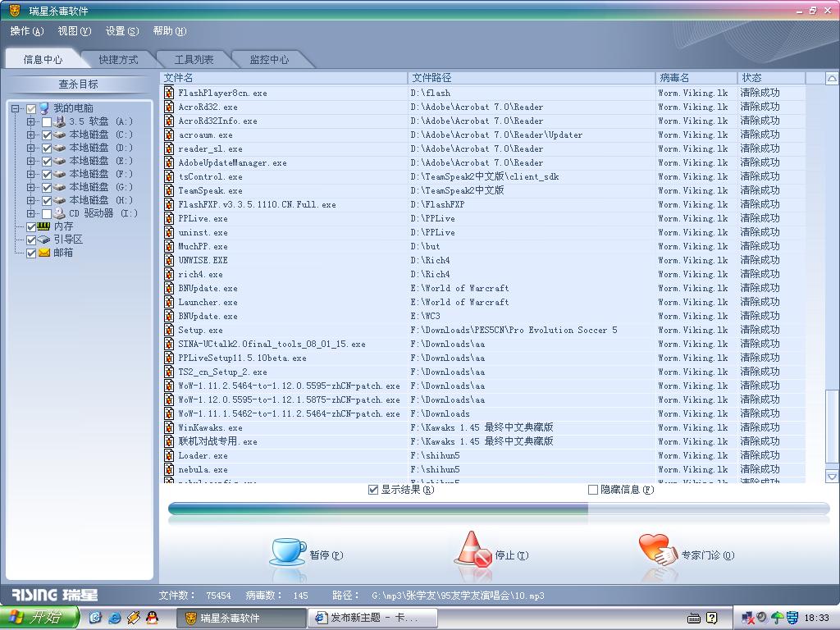
Task: Click the scan progress bar
Action: coord(500,509)
